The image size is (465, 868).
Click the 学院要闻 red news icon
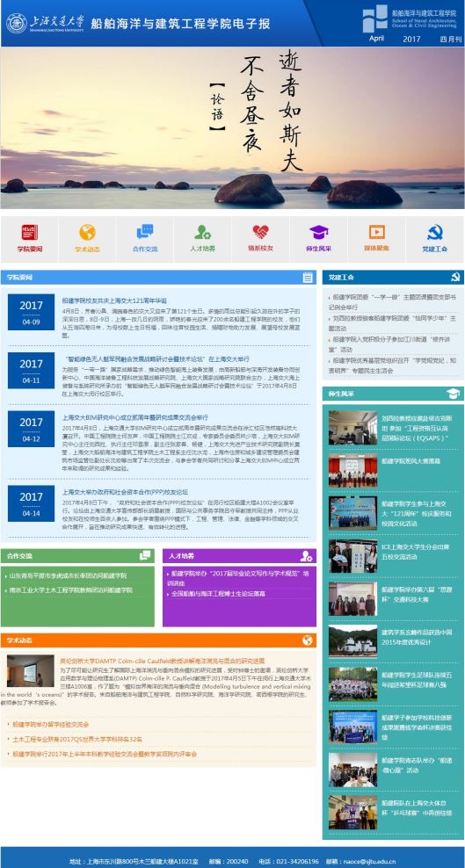pos(29,232)
